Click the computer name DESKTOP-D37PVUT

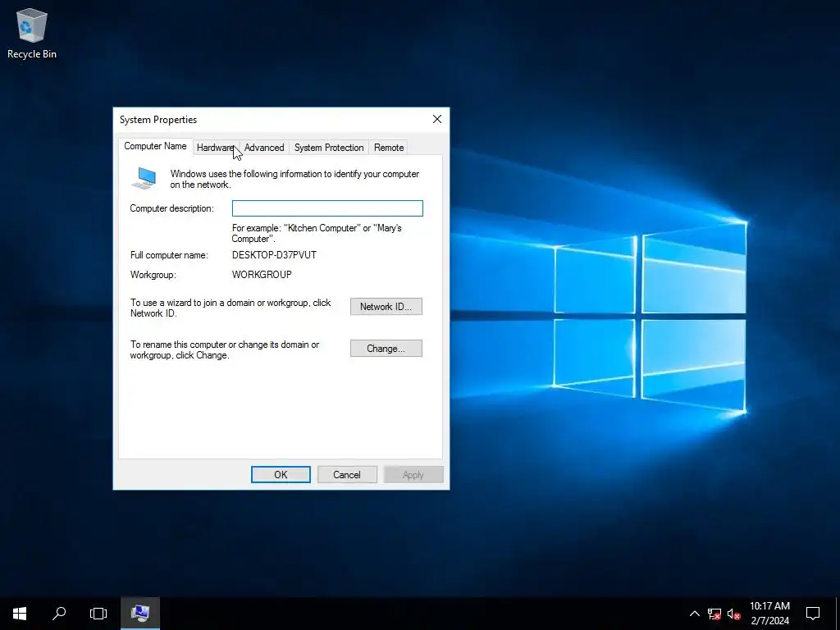(x=274, y=255)
